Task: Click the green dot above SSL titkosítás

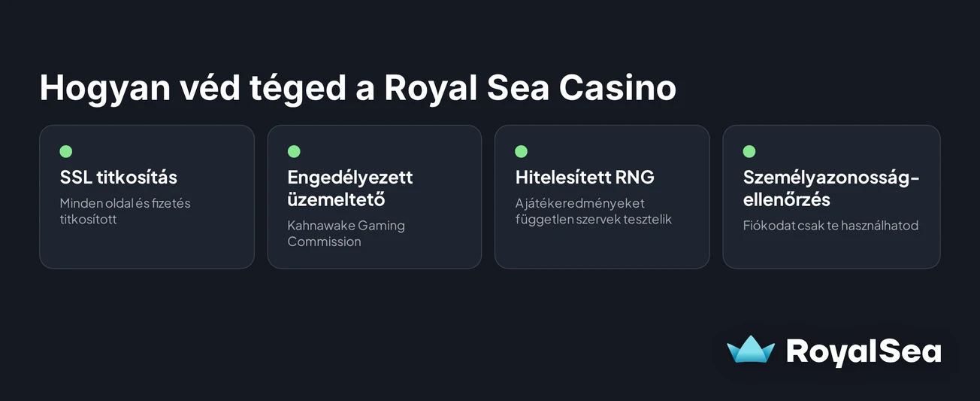Action: [66, 152]
